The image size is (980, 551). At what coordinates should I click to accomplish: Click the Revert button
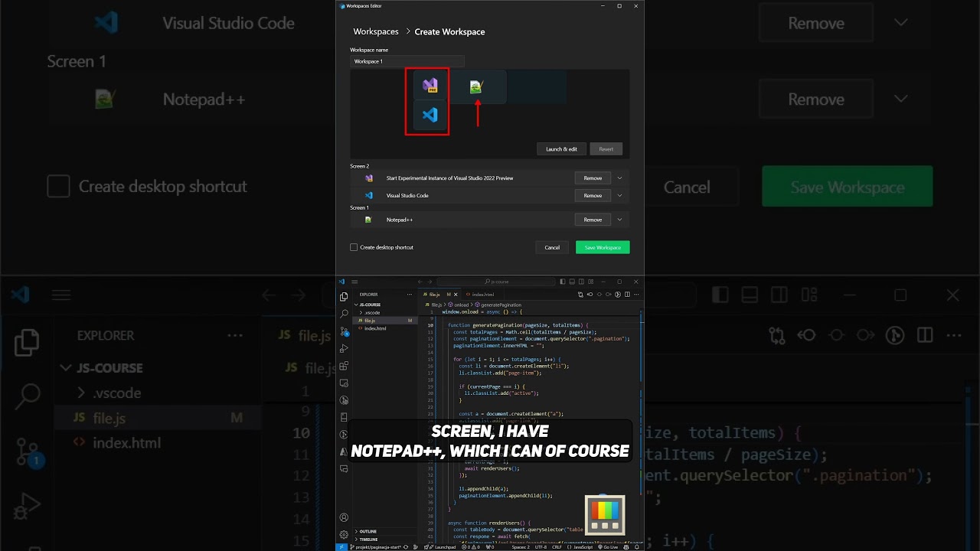pyautogui.click(x=606, y=149)
